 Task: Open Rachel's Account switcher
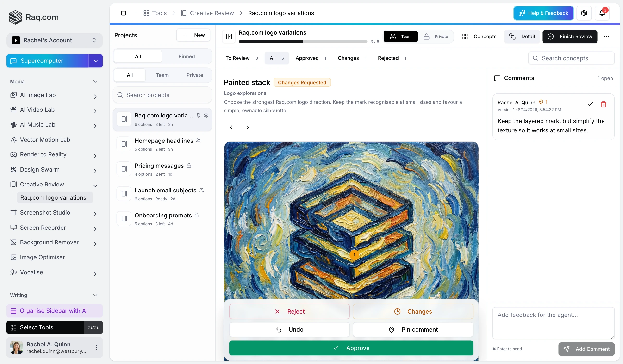point(54,40)
